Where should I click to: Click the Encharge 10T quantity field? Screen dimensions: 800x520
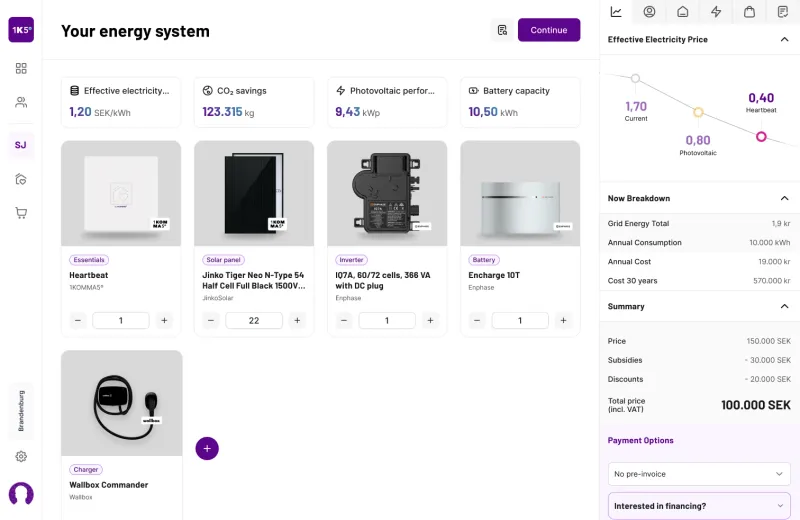point(520,320)
